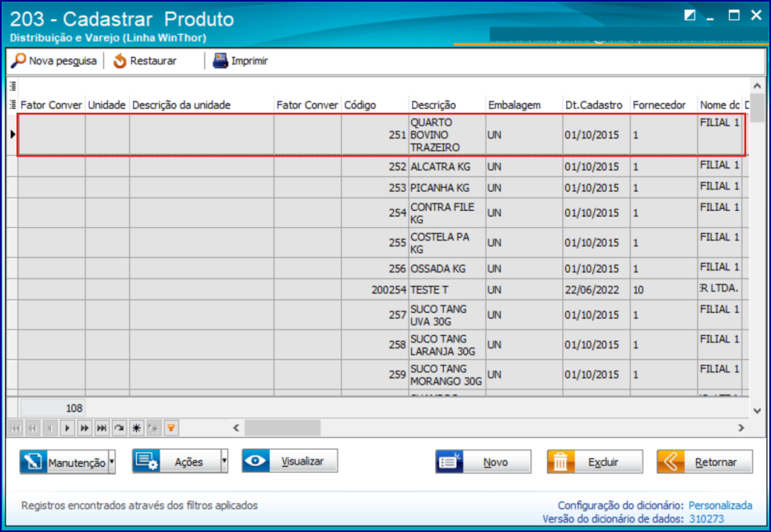The width and height of the screenshot is (771, 532).
Task: Sort by the Embalagem column header
Action: (524, 105)
